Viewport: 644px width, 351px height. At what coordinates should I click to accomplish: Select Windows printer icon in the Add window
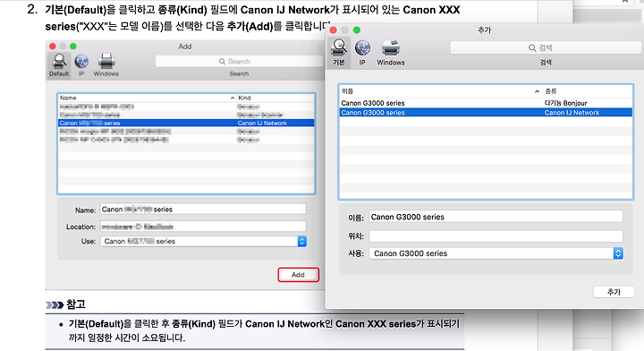[106, 65]
